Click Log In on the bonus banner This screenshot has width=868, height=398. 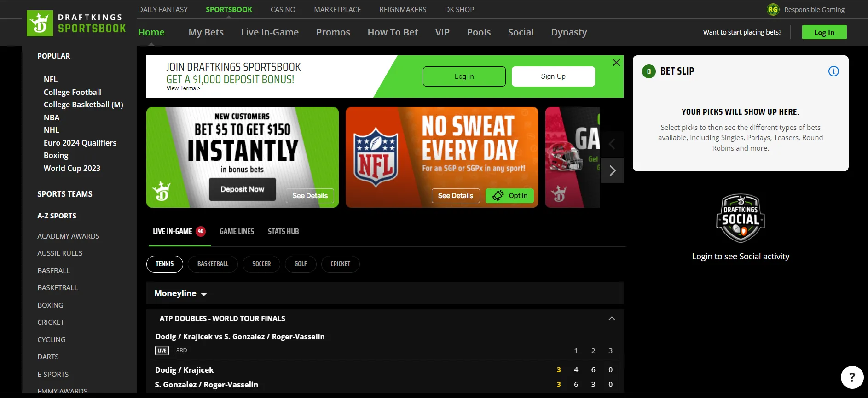click(464, 76)
